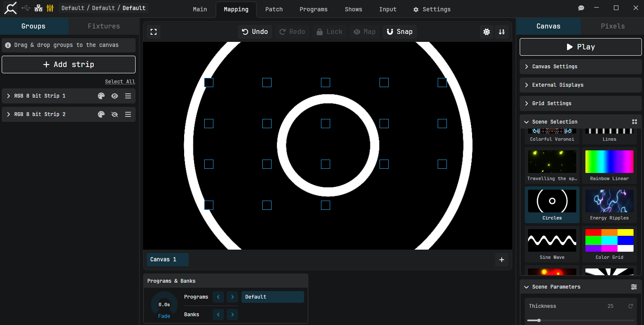Open the Shows tab
Viewport: 644px width, 325px height.
coord(354,9)
